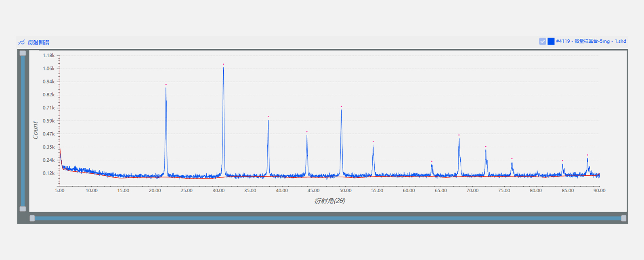Click the peak marker near 67.8° 2θ
644x260 pixels.
tap(459, 135)
